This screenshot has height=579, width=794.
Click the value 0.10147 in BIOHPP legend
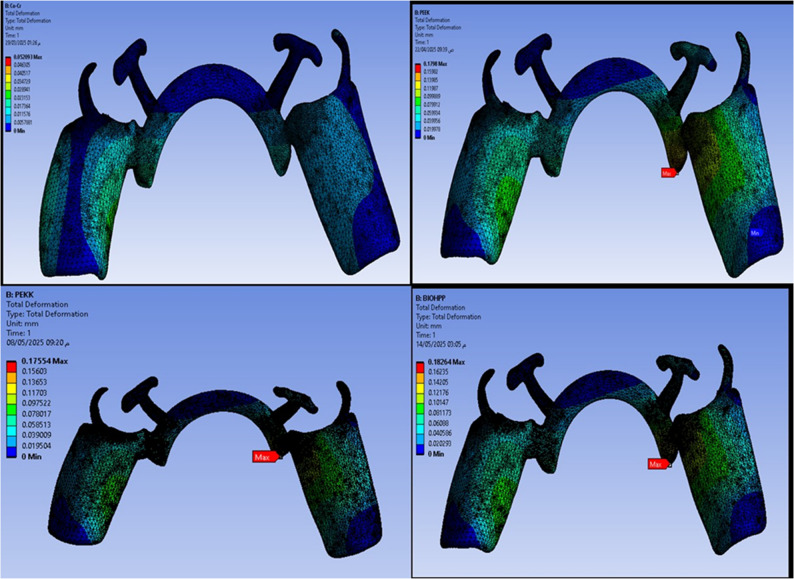(x=438, y=403)
